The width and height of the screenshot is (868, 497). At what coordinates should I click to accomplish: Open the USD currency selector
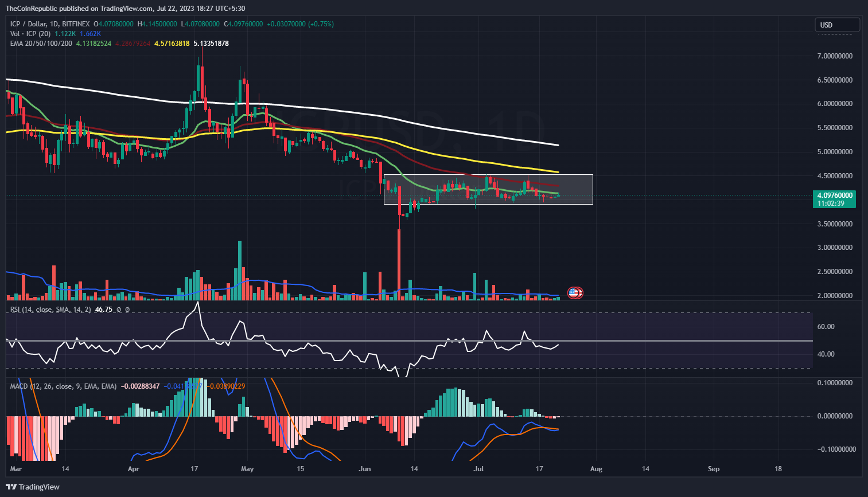[x=837, y=25]
